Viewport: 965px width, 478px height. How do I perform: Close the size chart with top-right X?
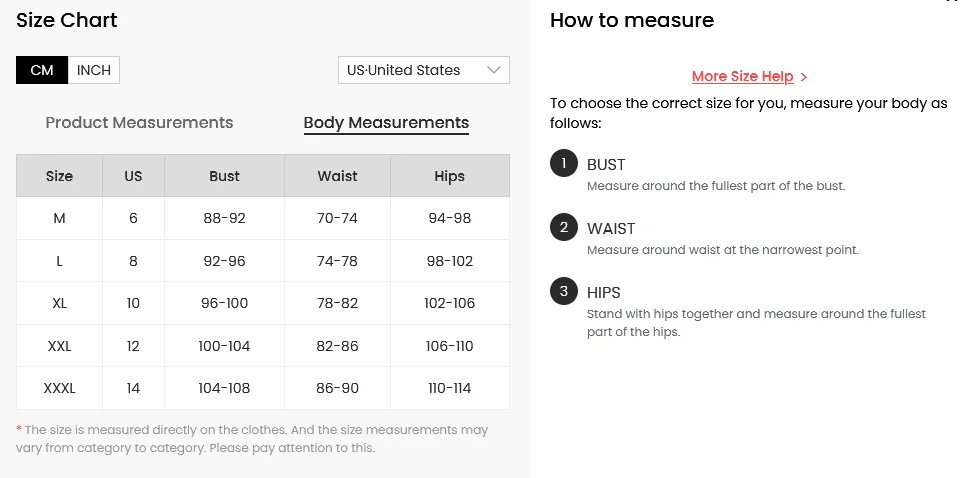951,1
